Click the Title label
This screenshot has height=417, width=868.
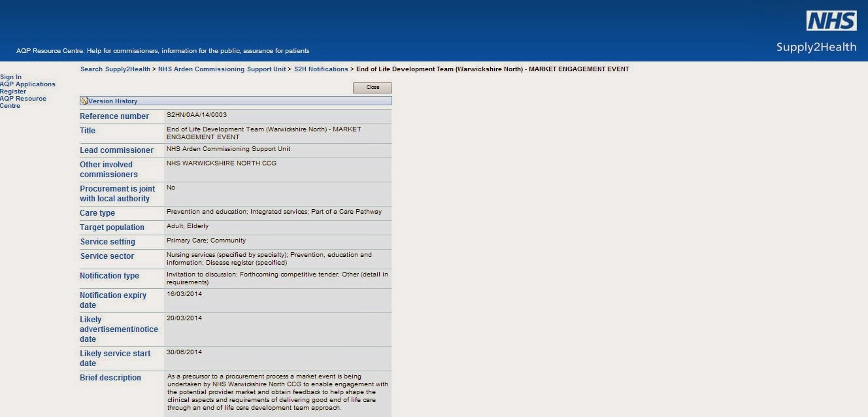coord(88,131)
